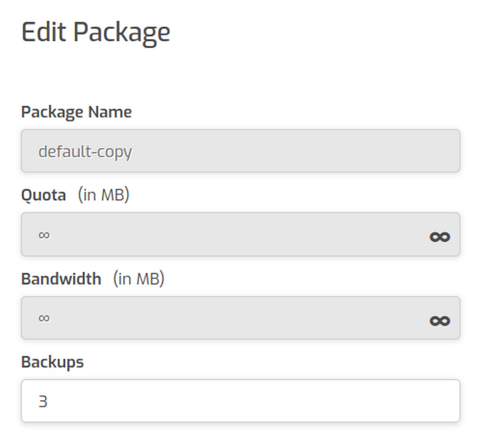The width and height of the screenshot is (483, 448).
Task: Click the Package Name label
Action: coord(76,112)
